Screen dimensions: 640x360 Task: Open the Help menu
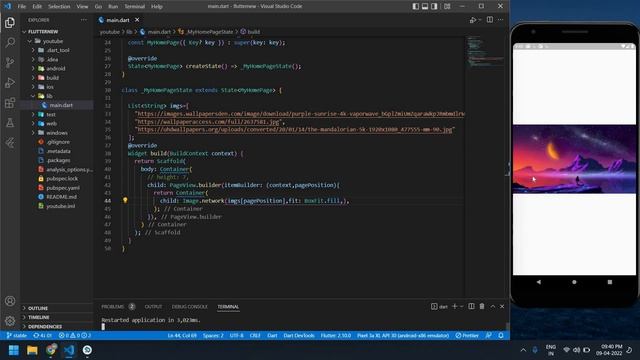pos(157,7)
